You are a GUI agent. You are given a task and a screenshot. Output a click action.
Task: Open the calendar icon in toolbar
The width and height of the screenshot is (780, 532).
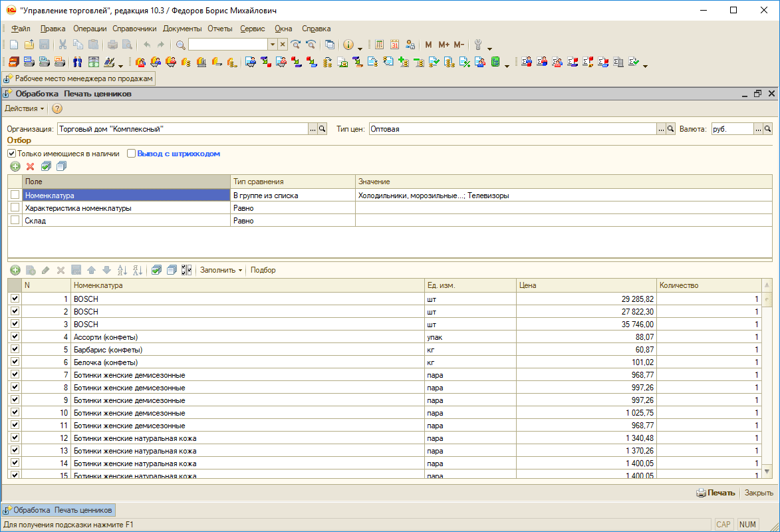click(394, 45)
